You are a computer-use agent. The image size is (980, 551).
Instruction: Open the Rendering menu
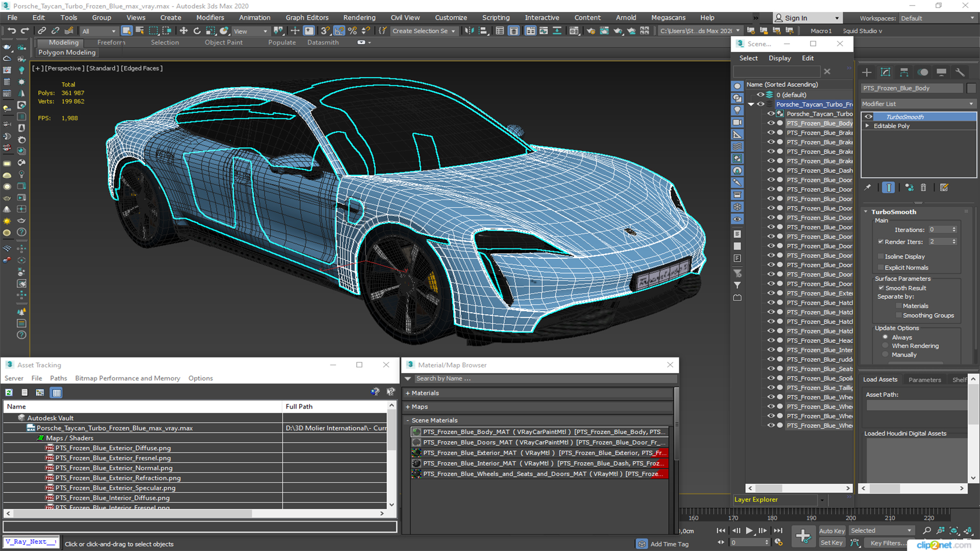point(359,17)
